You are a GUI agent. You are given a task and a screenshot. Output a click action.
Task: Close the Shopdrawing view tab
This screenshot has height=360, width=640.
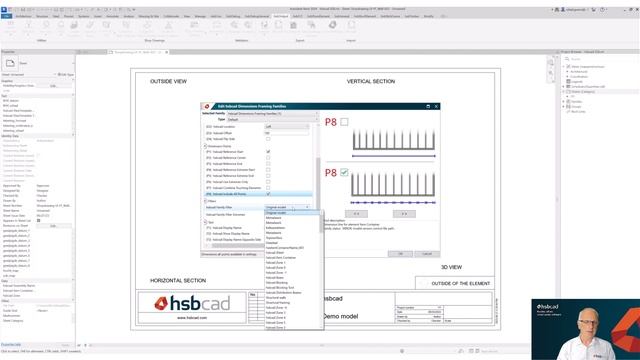coord(167,52)
